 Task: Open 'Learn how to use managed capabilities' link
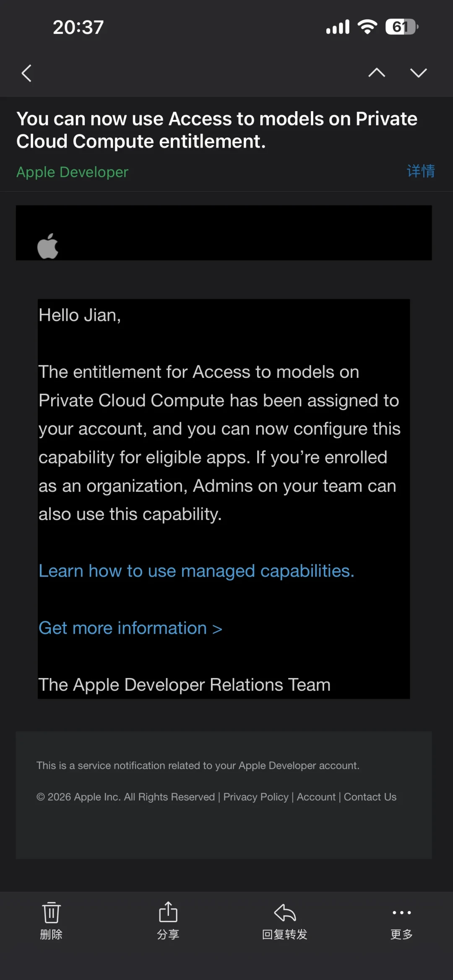196,571
